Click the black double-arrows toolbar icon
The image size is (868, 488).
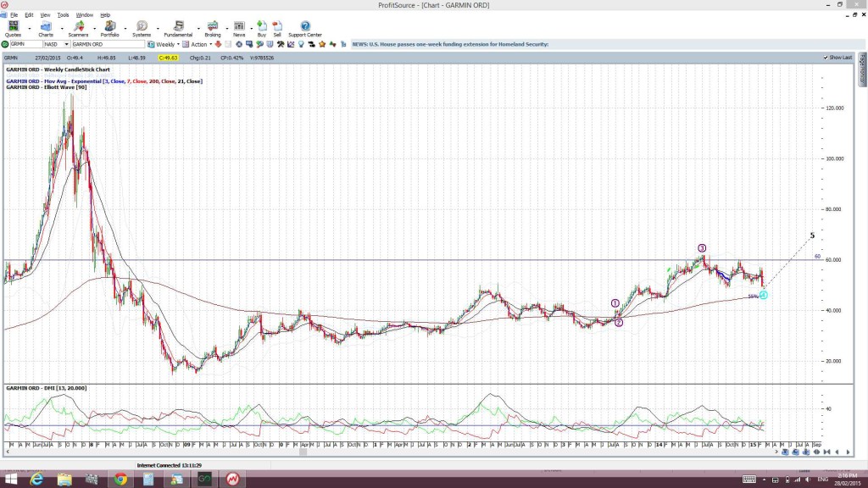pos(311,44)
